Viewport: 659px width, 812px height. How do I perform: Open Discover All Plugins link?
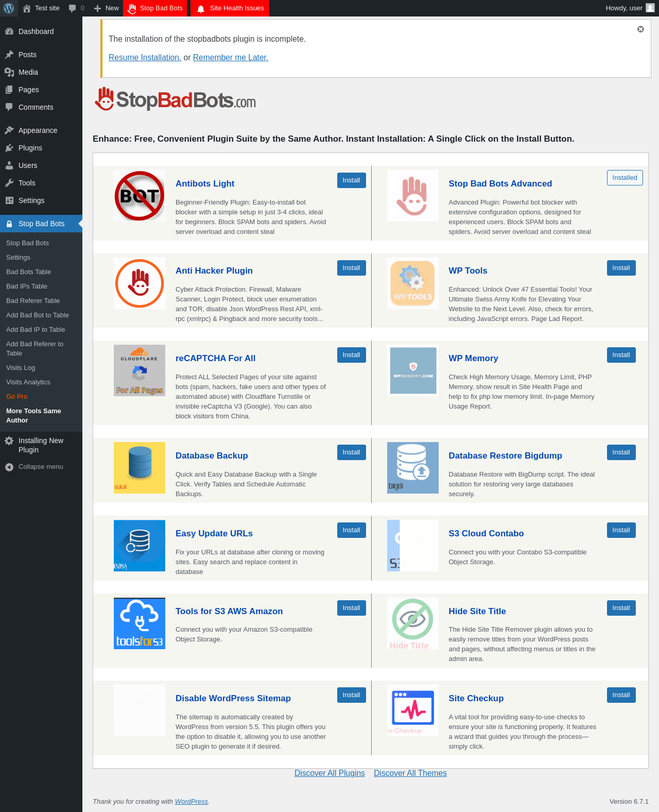click(x=329, y=773)
